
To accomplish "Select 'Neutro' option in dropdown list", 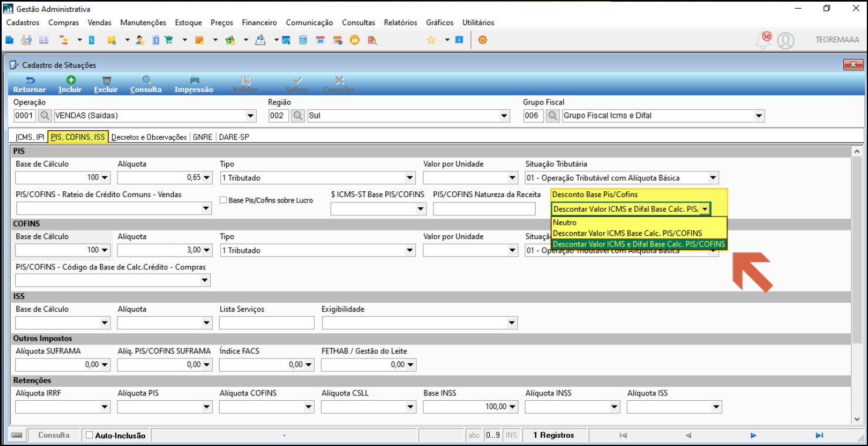I will pyautogui.click(x=639, y=222).
